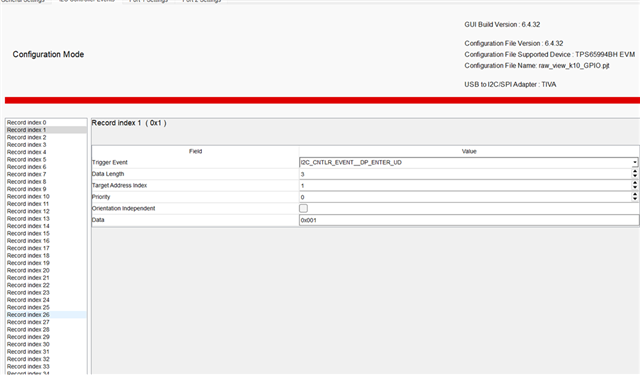640x375 pixels.
Task: Select Record index 19 in list
Action: (x=46, y=263)
